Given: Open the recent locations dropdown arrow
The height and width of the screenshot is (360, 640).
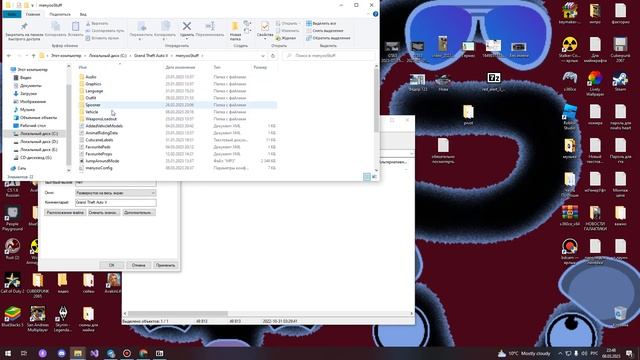Looking at the screenshot, I should click(x=27, y=56).
